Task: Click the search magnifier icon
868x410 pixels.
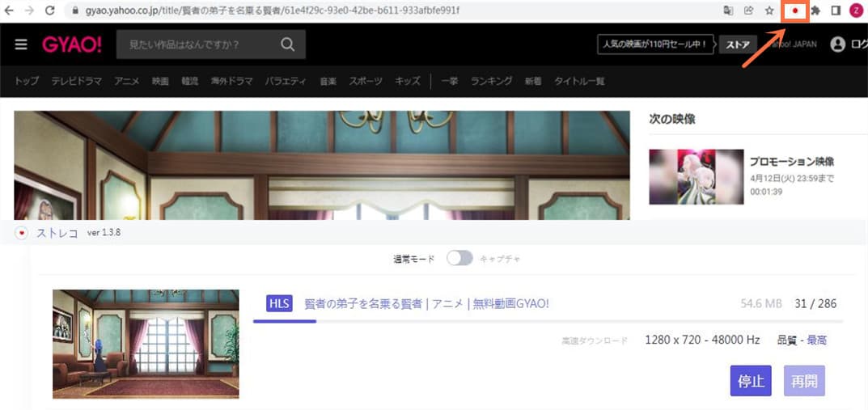Action: (287, 44)
